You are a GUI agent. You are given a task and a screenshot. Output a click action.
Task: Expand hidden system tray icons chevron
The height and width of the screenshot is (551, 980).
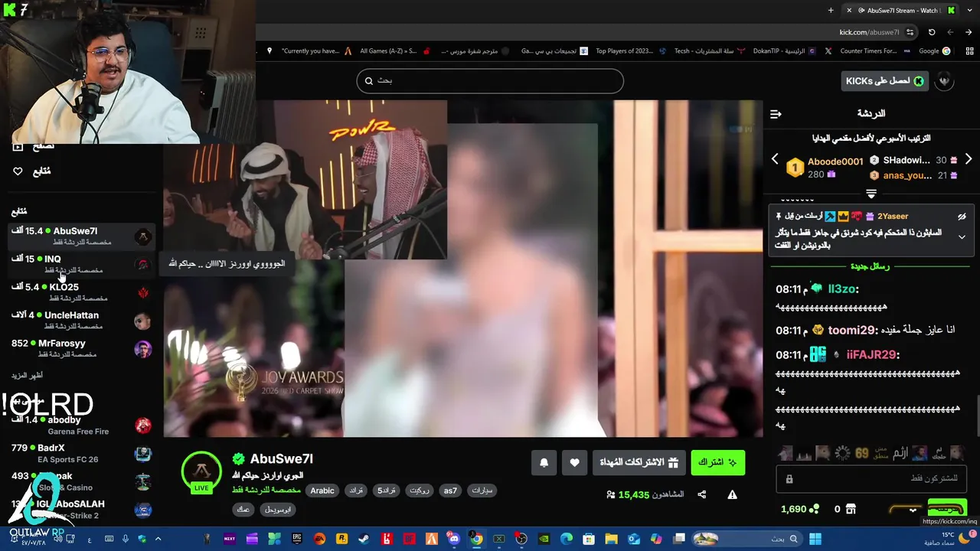pos(158,539)
